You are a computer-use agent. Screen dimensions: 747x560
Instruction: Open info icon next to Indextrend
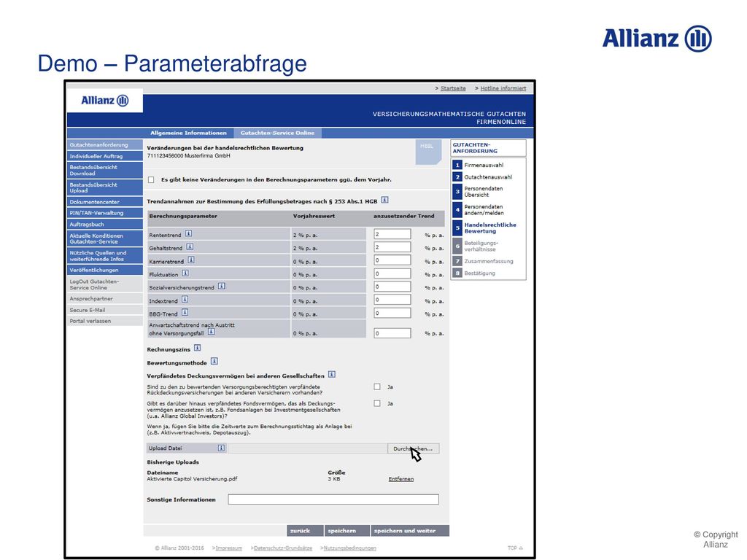pyautogui.click(x=185, y=300)
